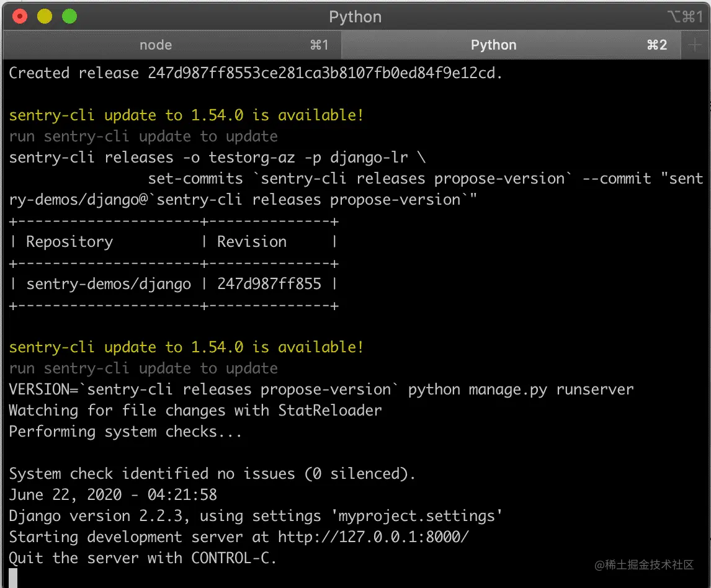
Task: Click the ⌘2 shortcut badge on Python tab
Action: pyautogui.click(x=656, y=45)
